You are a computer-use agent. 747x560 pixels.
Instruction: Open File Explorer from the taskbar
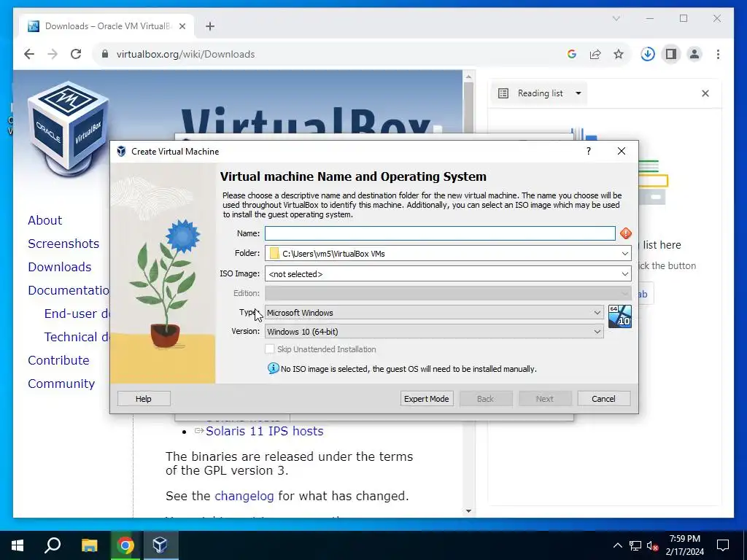[89, 545]
